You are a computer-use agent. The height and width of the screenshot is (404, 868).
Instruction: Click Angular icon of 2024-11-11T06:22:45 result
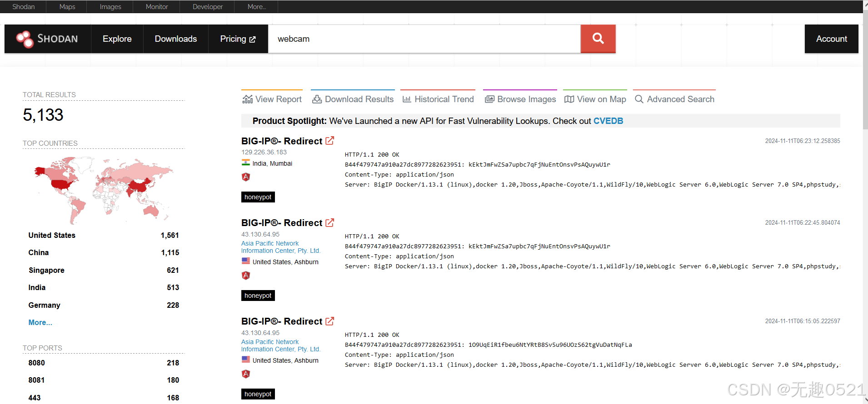tap(246, 276)
